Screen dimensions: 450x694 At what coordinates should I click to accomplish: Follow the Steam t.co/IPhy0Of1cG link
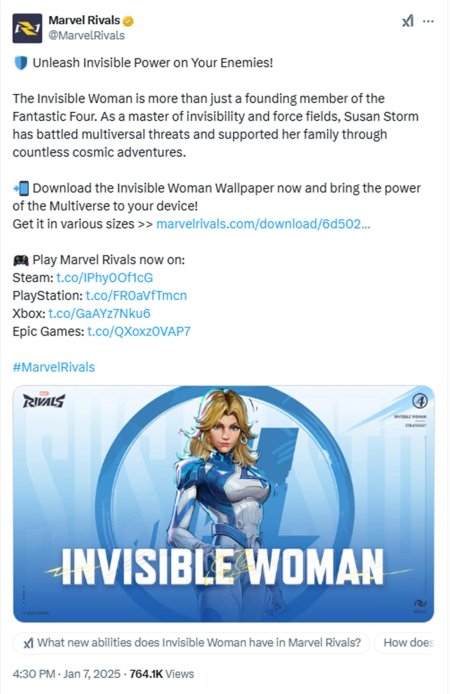[104, 278]
